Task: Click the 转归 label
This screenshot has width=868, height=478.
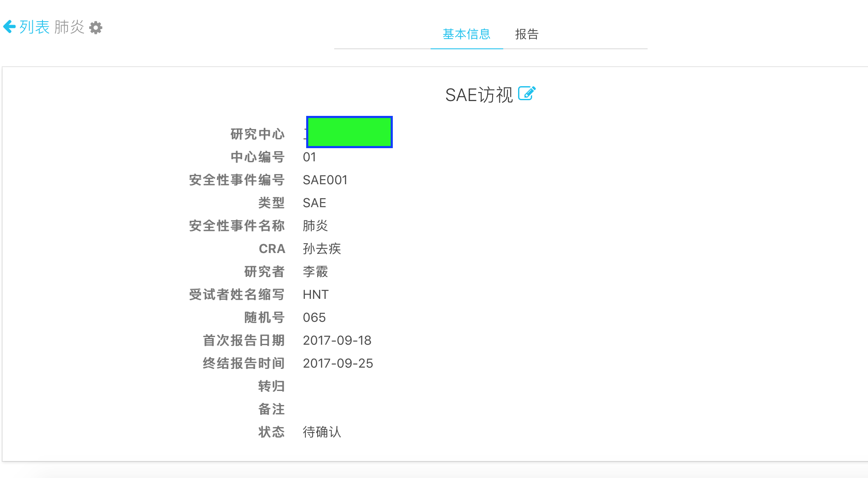Action: pos(271,386)
